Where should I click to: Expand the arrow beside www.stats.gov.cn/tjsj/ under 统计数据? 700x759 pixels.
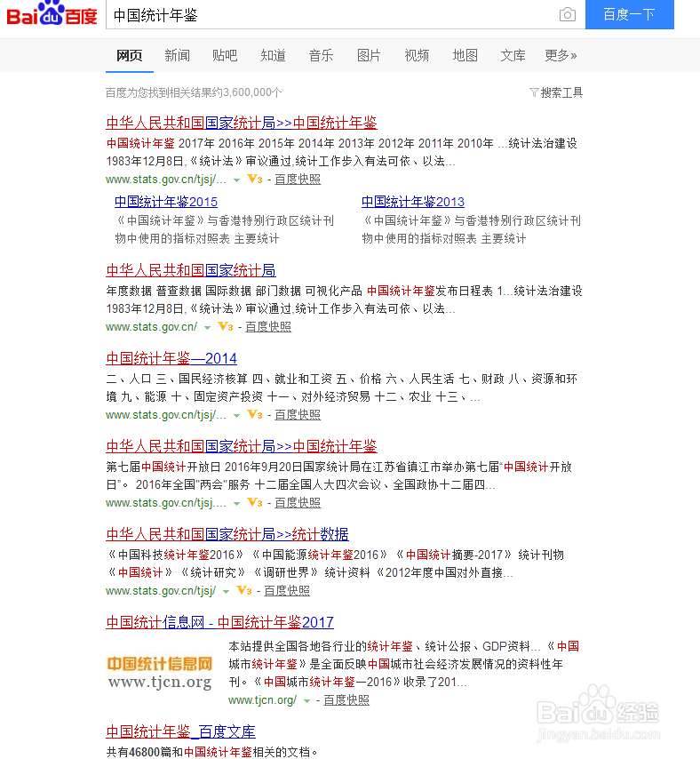pos(226,592)
